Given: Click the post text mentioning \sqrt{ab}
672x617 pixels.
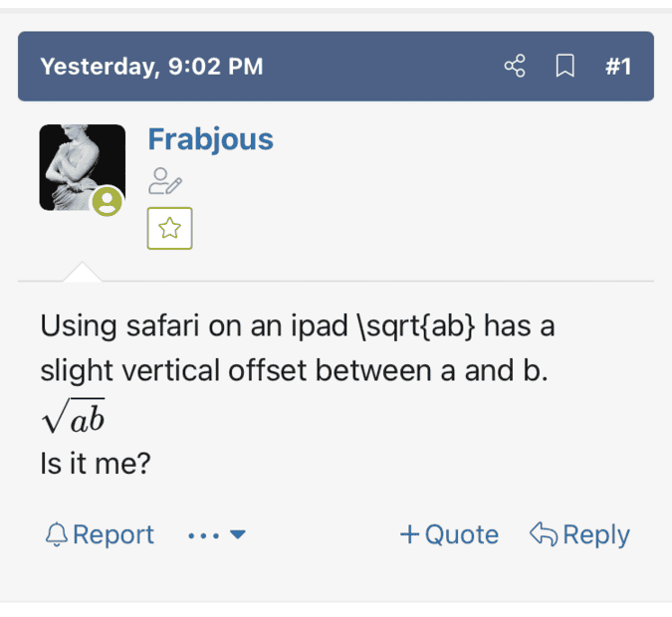Looking at the screenshot, I should coord(298,347).
